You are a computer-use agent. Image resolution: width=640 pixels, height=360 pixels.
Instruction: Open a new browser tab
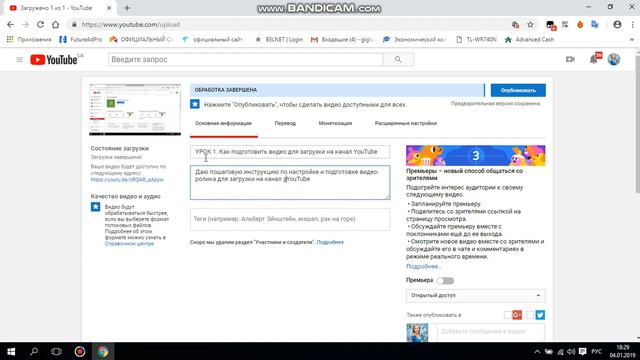(x=127, y=8)
